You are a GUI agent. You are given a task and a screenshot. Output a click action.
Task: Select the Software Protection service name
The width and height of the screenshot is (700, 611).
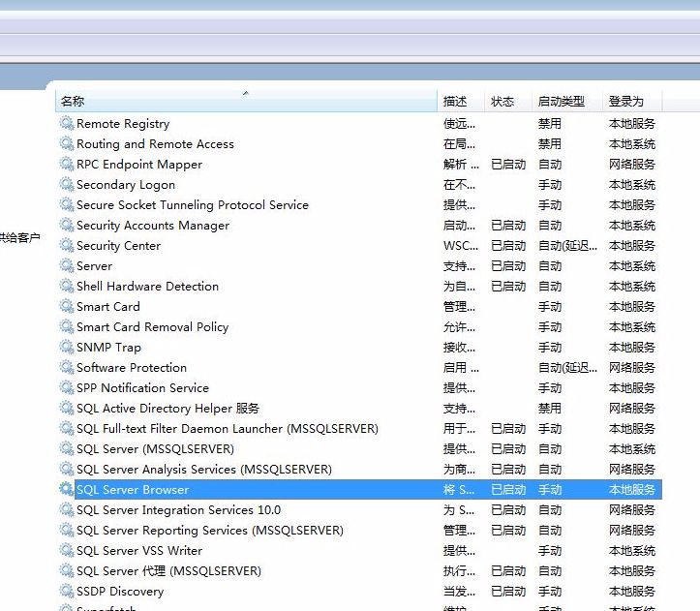pos(132,368)
